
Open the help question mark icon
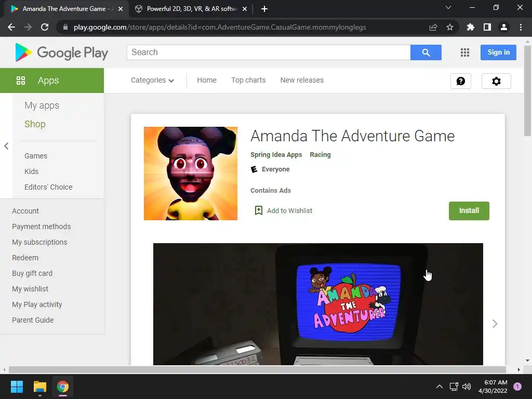coord(460,81)
